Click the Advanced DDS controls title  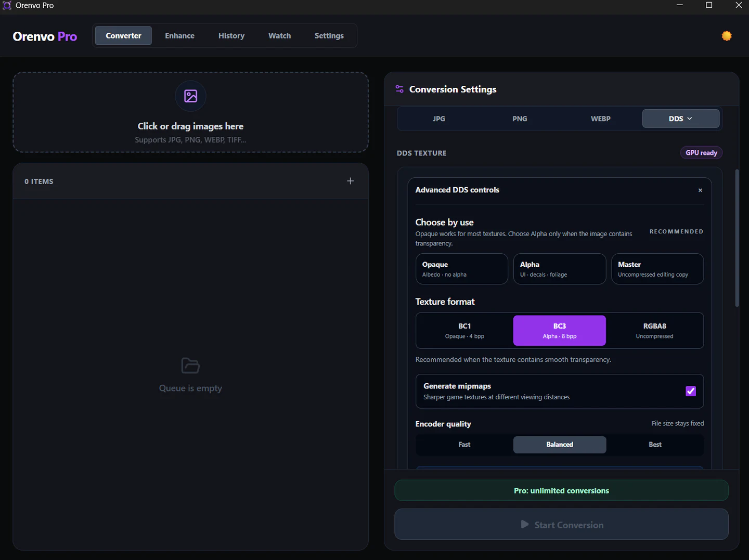pyautogui.click(x=457, y=190)
